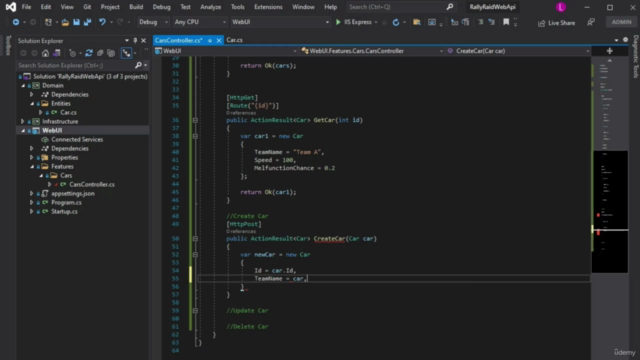The width and height of the screenshot is (640, 360).
Task: Open the Extensions menu
Action: (x=268, y=7)
